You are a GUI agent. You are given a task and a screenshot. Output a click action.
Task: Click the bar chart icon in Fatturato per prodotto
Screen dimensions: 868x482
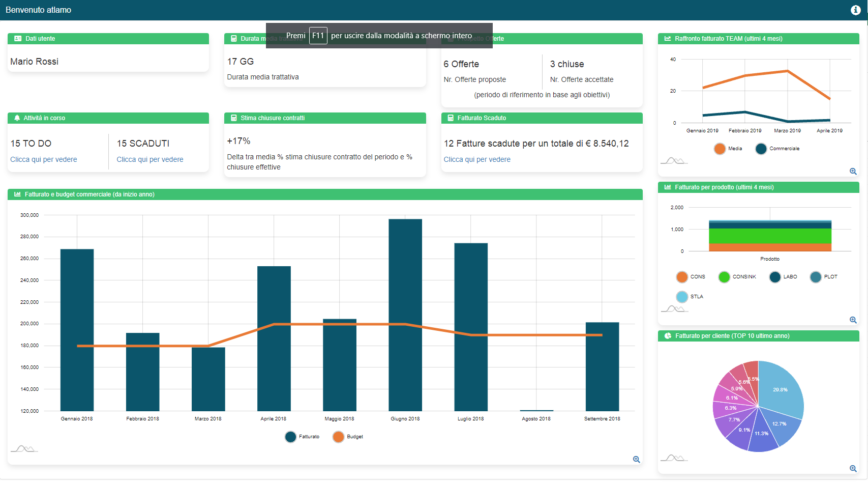pyautogui.click(x=668, y=187)
